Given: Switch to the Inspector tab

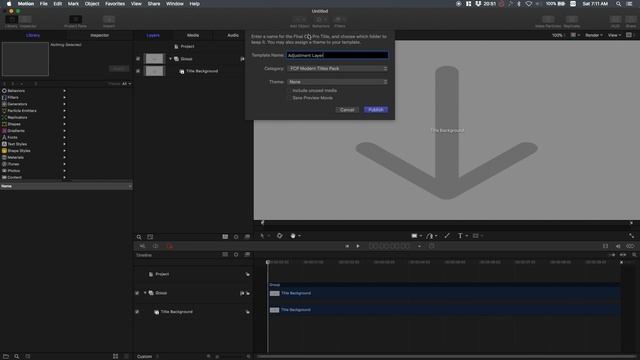Looking at the screenshot, I should (99, 36).
